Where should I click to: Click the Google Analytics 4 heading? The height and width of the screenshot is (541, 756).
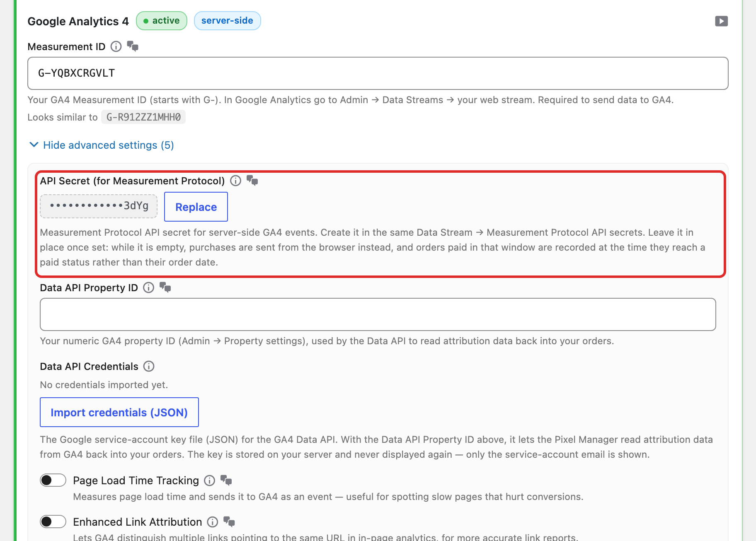click(78, 21)
